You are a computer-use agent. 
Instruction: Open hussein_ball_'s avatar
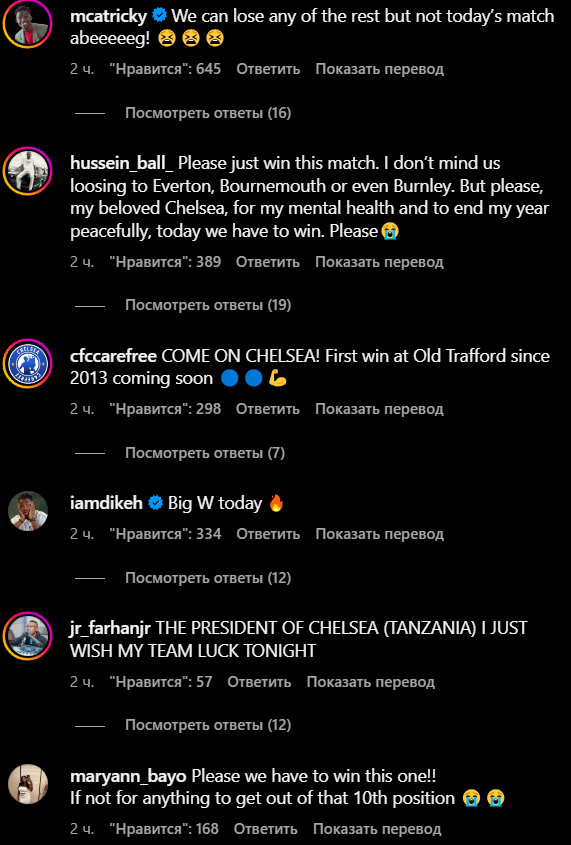[27, 170]
